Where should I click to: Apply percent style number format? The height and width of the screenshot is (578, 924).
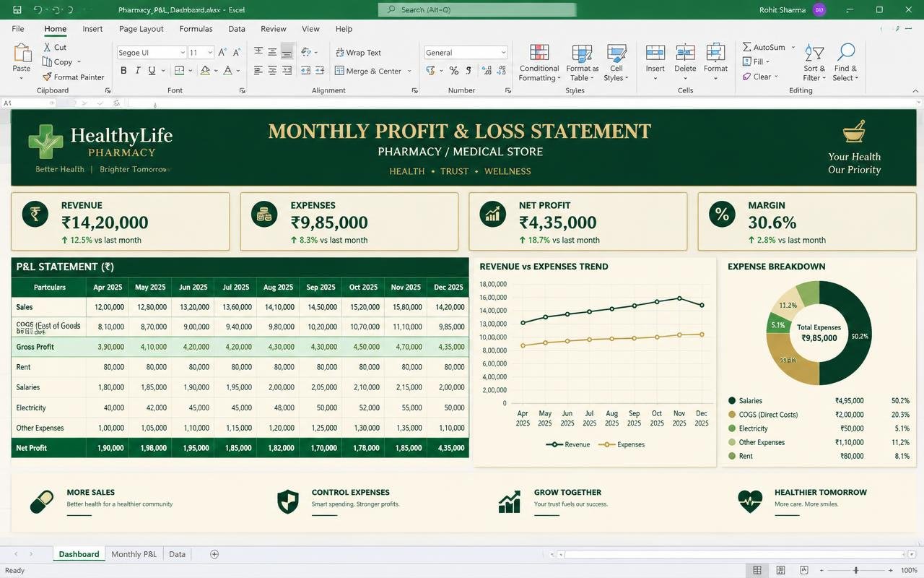click(x=453, y=71)
